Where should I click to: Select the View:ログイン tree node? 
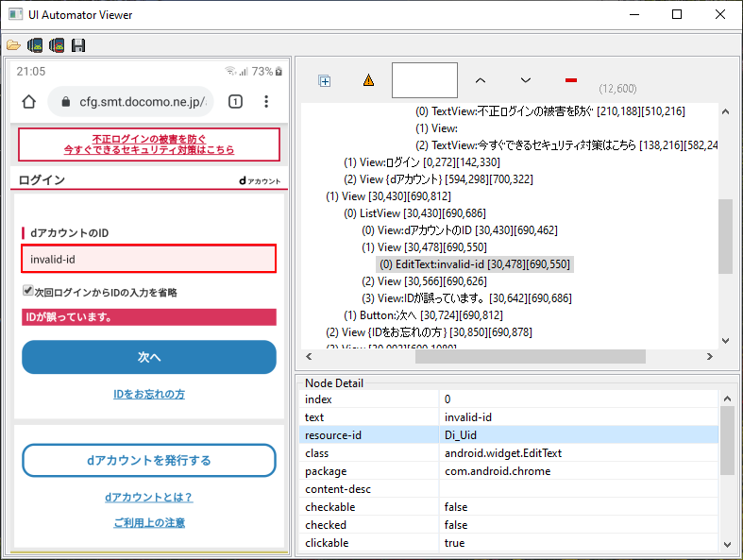click(x=422, y=162)
